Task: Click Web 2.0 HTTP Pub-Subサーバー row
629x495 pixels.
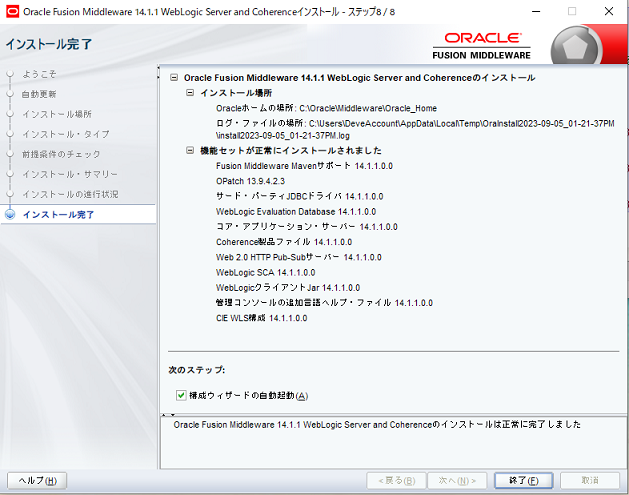Action: 298,257
